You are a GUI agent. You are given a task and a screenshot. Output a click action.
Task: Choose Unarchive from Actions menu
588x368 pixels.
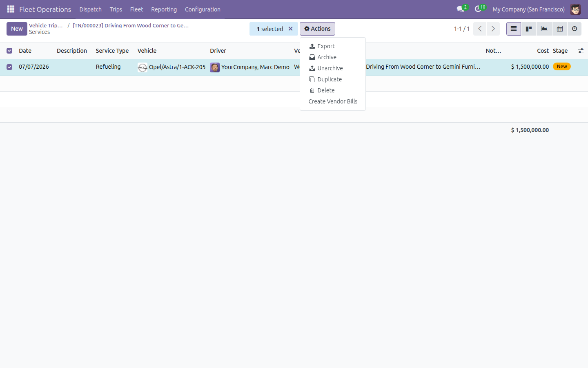[x=333, y=68]
